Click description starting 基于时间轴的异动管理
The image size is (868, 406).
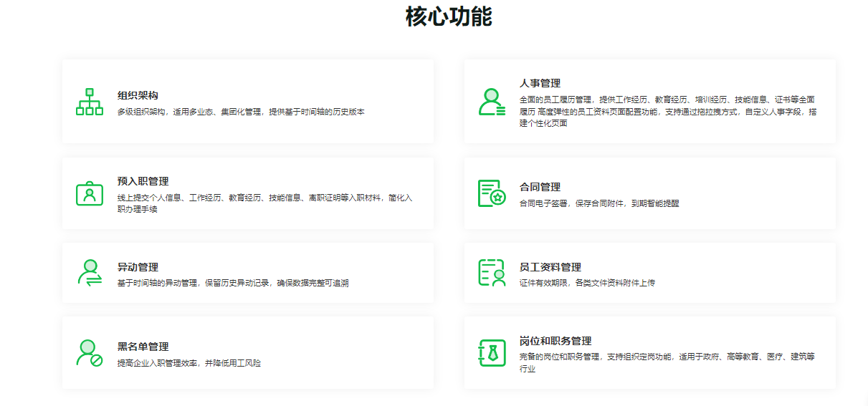[233, 283]
